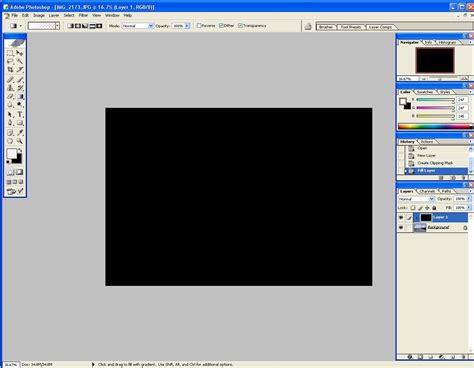Switch to the Actions tab
This screenshot has height=368, width=474.
426,142
